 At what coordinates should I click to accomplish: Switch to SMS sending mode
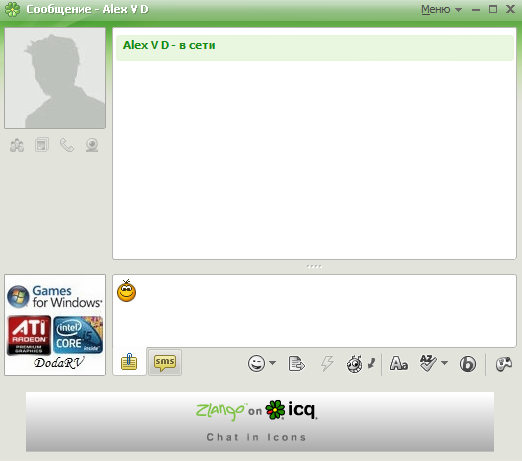(x=165, y=362)
